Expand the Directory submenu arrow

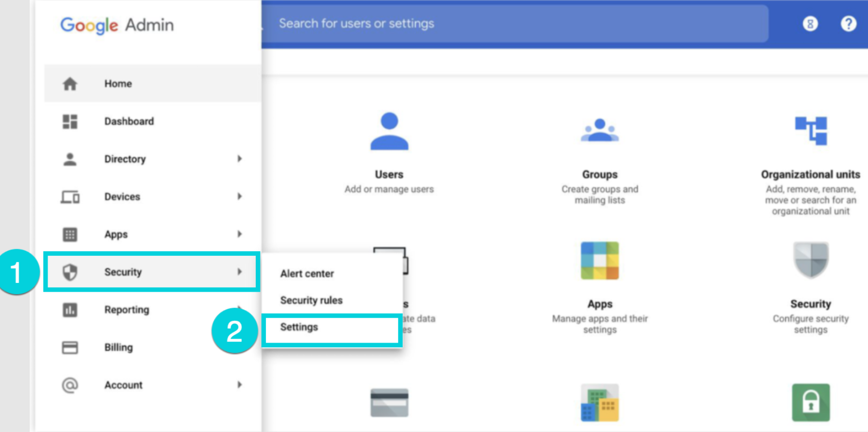point(239,159)
